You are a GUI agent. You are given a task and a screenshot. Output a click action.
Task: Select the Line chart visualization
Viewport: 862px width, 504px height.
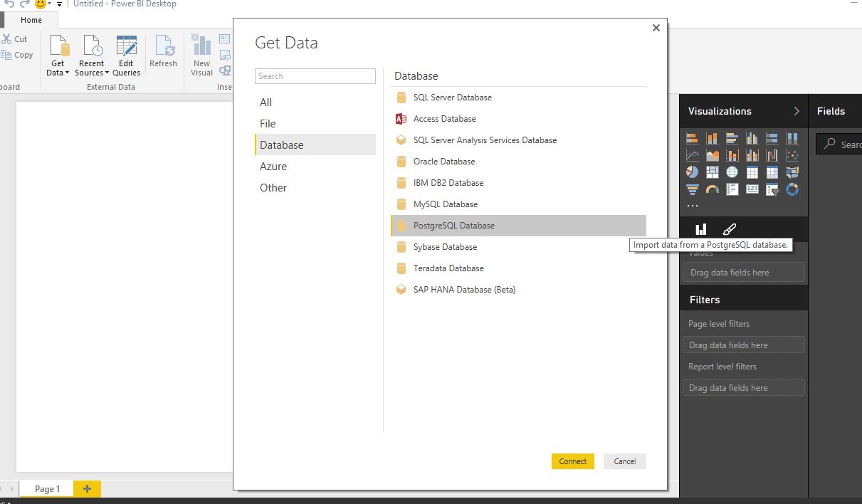pyautogui.click(x=693, y=154)
